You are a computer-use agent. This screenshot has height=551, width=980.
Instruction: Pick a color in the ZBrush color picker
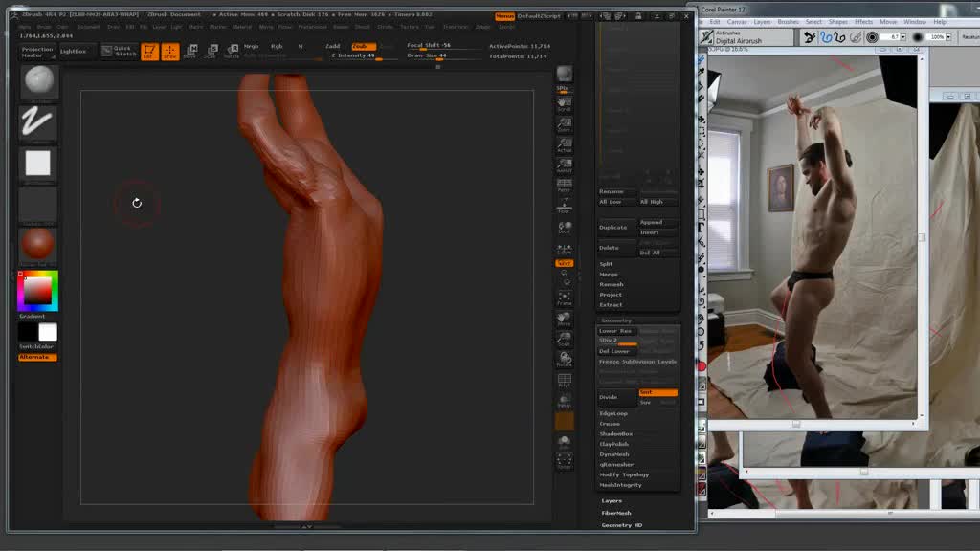tap(37, 291)
